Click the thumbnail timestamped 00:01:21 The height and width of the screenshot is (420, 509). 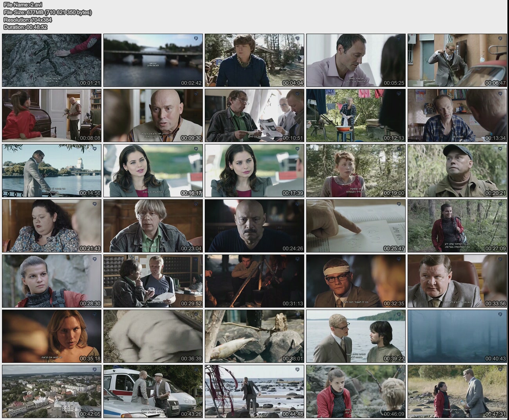coord(52,60)
